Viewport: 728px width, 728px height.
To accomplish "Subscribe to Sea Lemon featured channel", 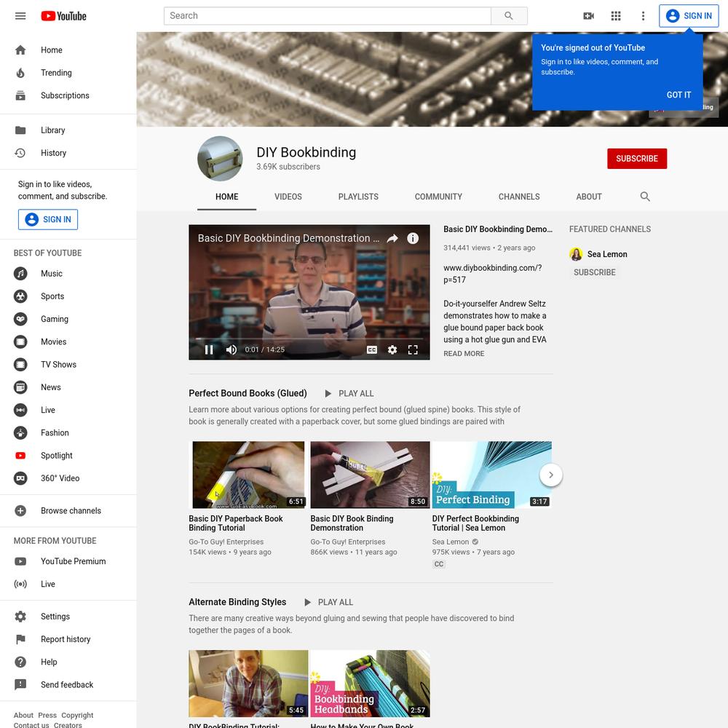I will 595,273.
